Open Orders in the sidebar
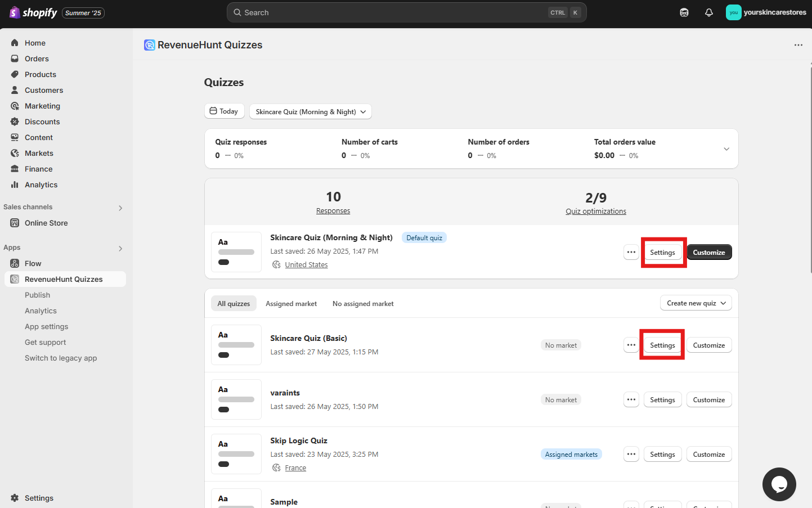 [37, 59]
